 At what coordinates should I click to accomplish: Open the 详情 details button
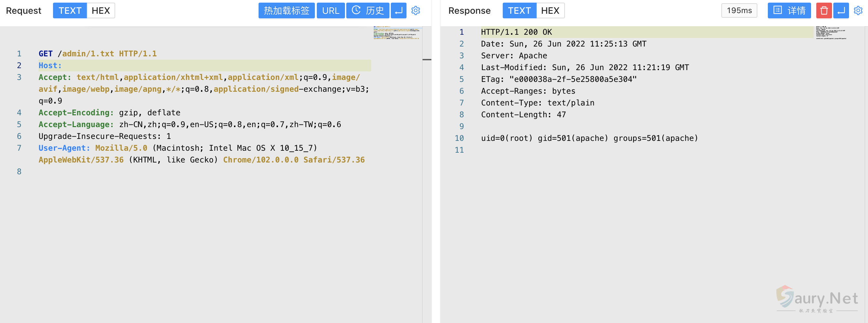coord(789,11)
